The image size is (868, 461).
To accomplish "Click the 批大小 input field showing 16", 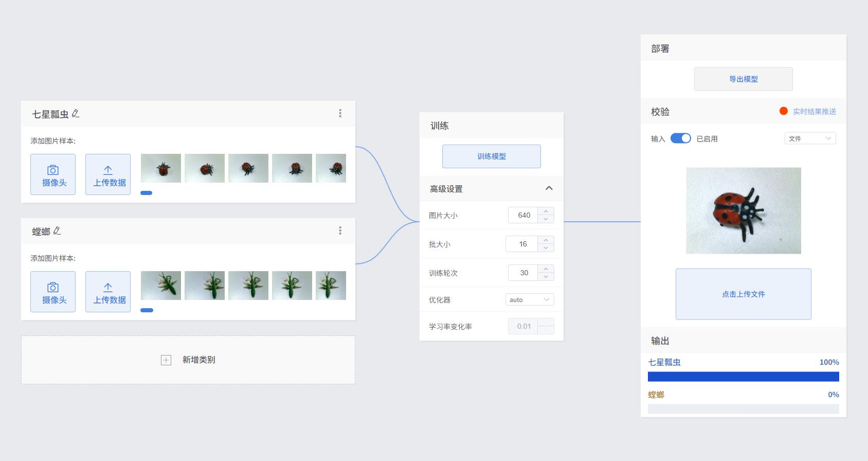I will [522, 244].
